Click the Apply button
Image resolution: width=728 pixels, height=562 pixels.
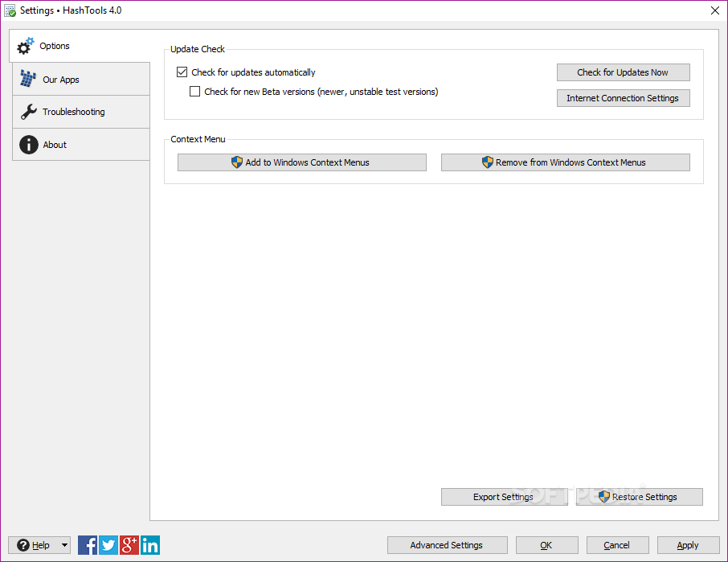pos(688,545)
